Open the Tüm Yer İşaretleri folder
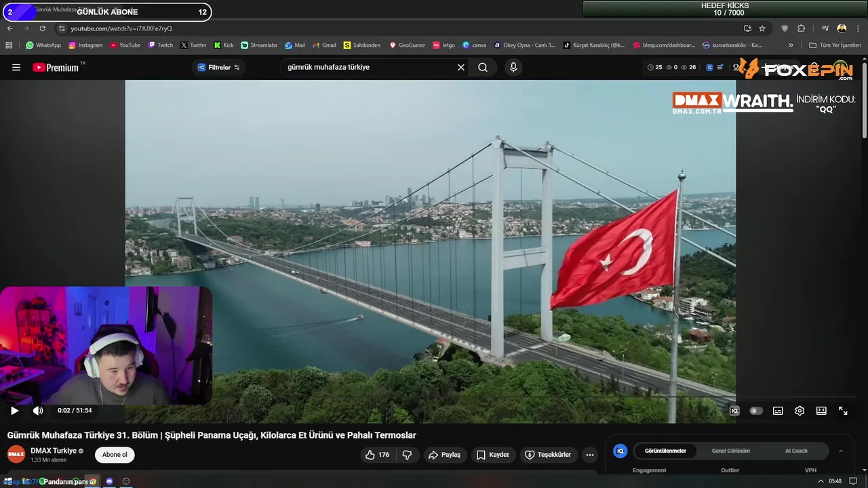868x488 pixels. tap(835, 45)
